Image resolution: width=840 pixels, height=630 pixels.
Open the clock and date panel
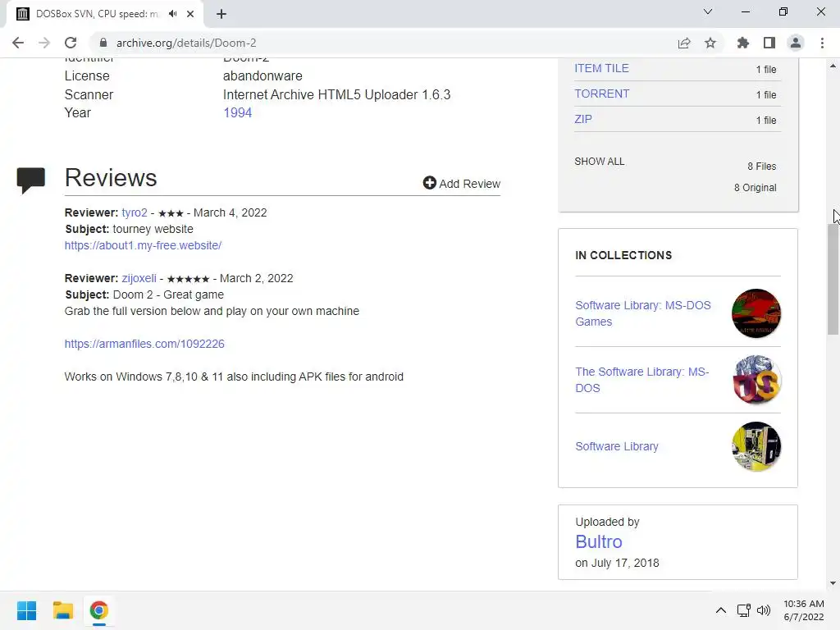pos(804,610)
